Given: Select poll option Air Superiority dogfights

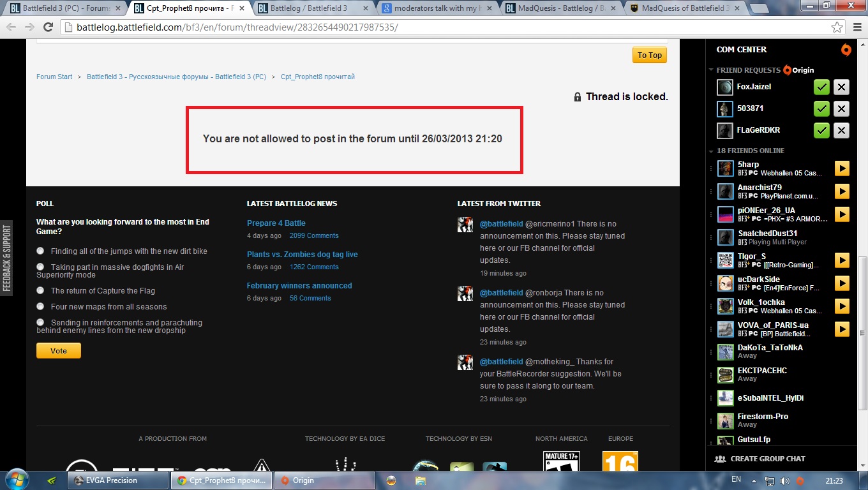Looking at the screenshot, I should point(41,267).
